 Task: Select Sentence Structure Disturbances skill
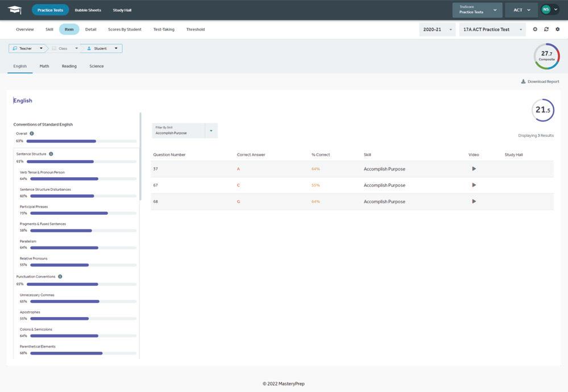click(45, 189)
